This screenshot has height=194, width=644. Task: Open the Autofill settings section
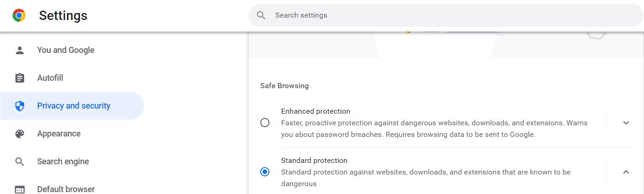coord(50,78)
